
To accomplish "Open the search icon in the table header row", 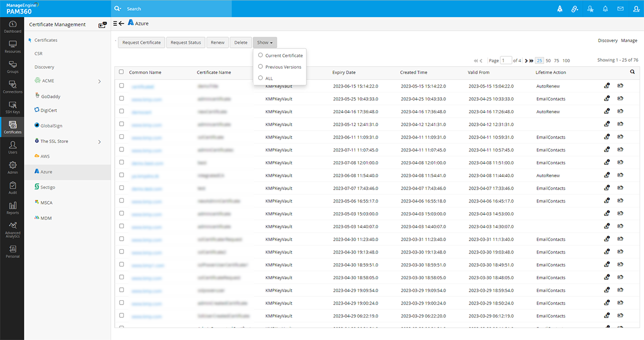I will click(632, 71).
